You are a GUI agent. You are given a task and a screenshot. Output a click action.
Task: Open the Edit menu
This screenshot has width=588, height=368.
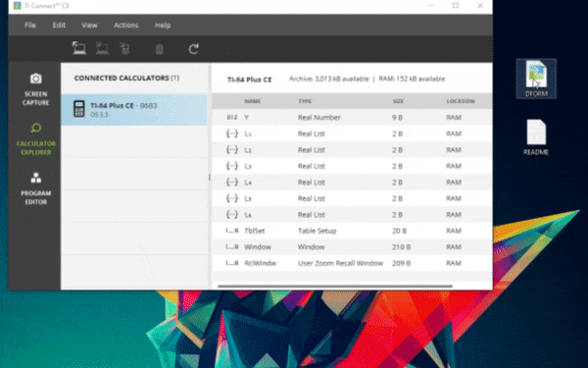tap(59, 26)
